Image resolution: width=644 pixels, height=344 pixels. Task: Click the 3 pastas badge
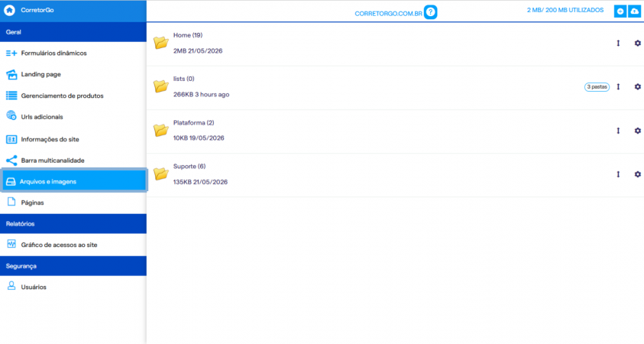[597, 86]
